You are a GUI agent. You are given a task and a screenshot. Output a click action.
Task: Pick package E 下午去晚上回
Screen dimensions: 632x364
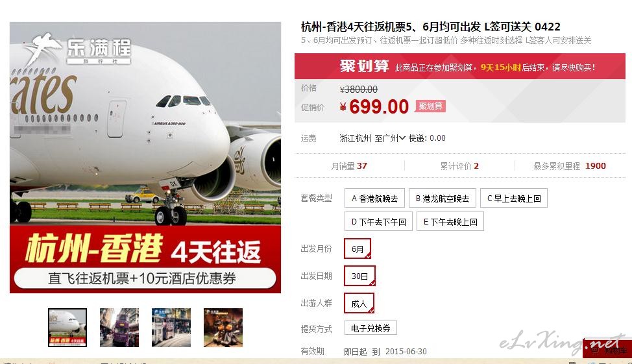[x=450, y=221]
